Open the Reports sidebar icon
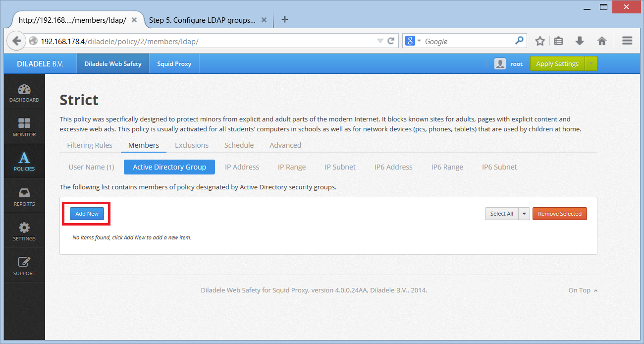Screen dimensions: 644x344 (24, 196)
